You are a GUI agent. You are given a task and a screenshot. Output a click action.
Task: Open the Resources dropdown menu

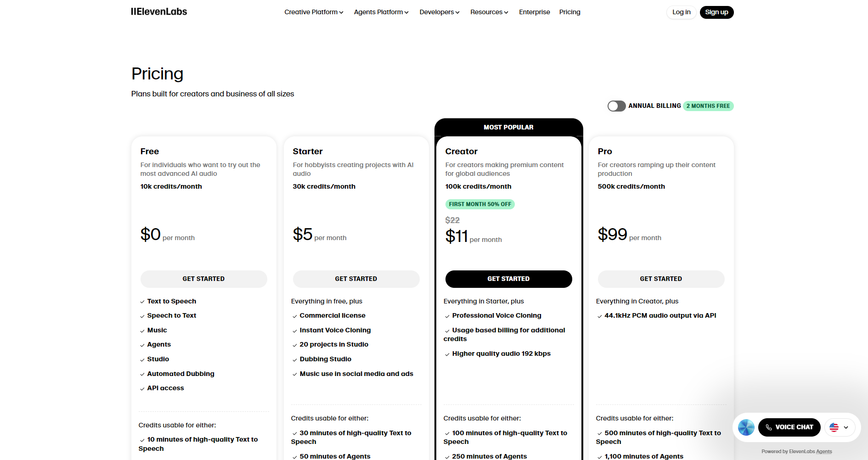click(489, 12)
